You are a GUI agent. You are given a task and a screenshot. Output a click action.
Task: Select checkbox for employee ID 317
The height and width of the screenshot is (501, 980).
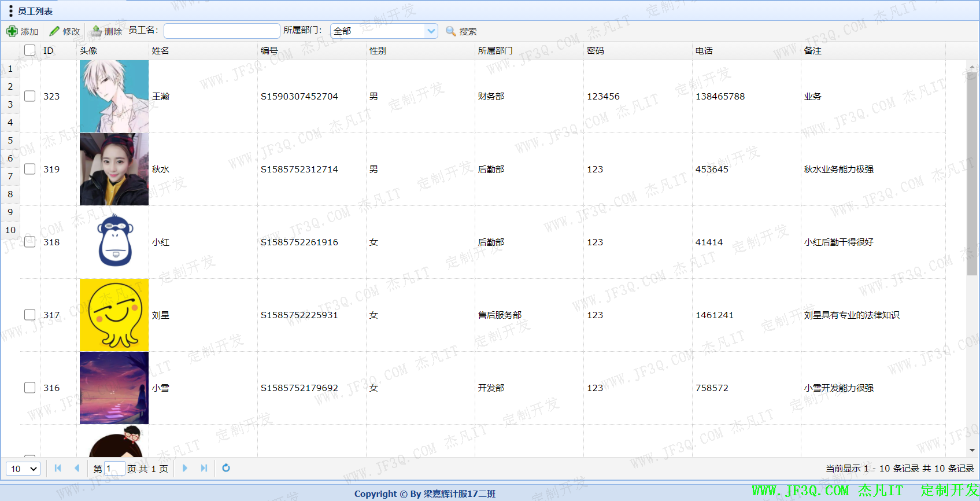[x=30, y=315]
